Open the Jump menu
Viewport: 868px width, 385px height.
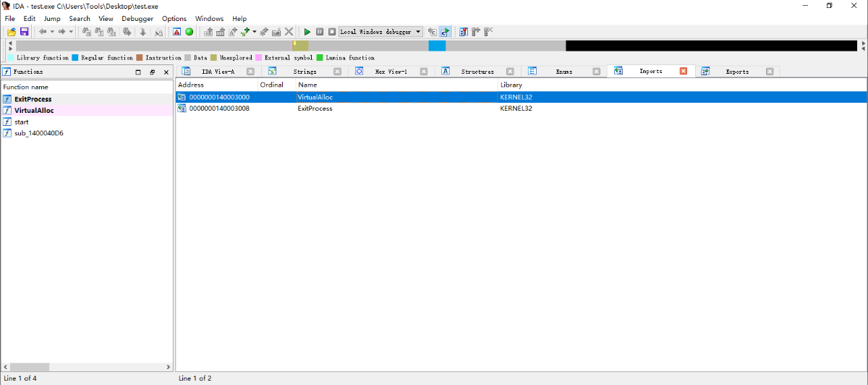52,19
